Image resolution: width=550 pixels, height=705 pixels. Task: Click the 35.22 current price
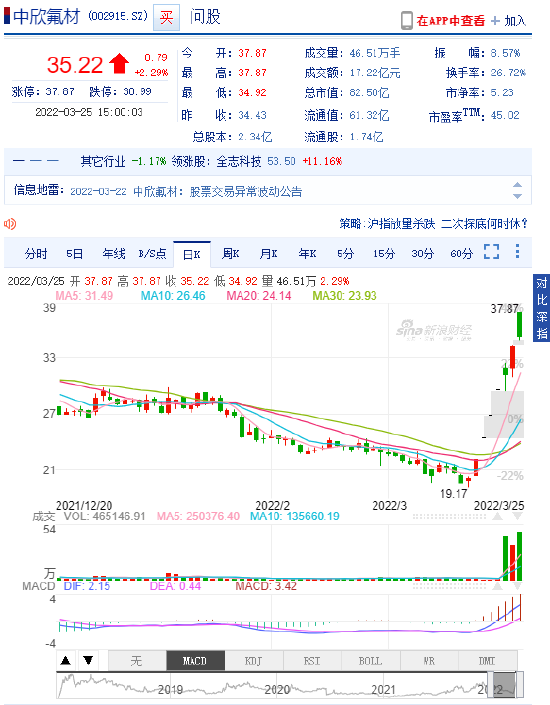[75, 65]
